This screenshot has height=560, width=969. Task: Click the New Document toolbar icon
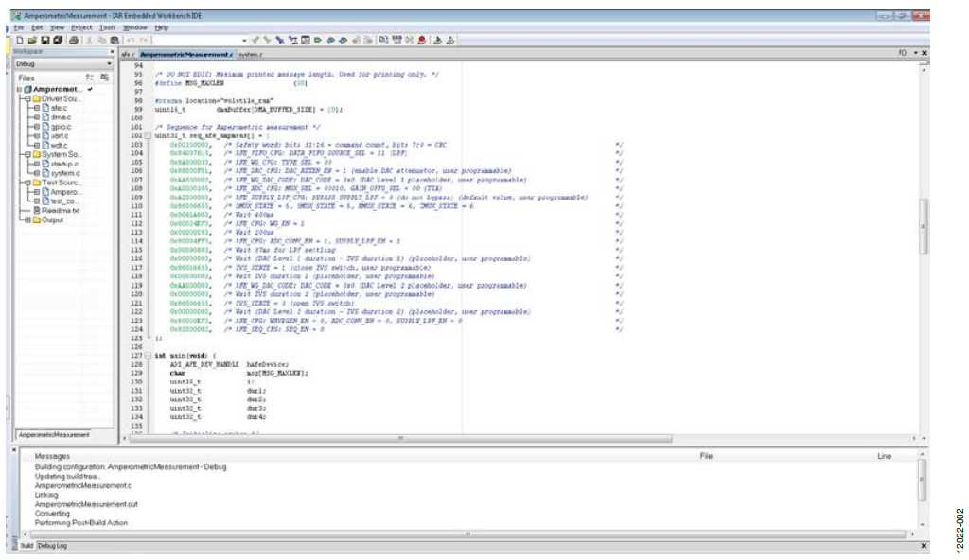coord(19,41)
